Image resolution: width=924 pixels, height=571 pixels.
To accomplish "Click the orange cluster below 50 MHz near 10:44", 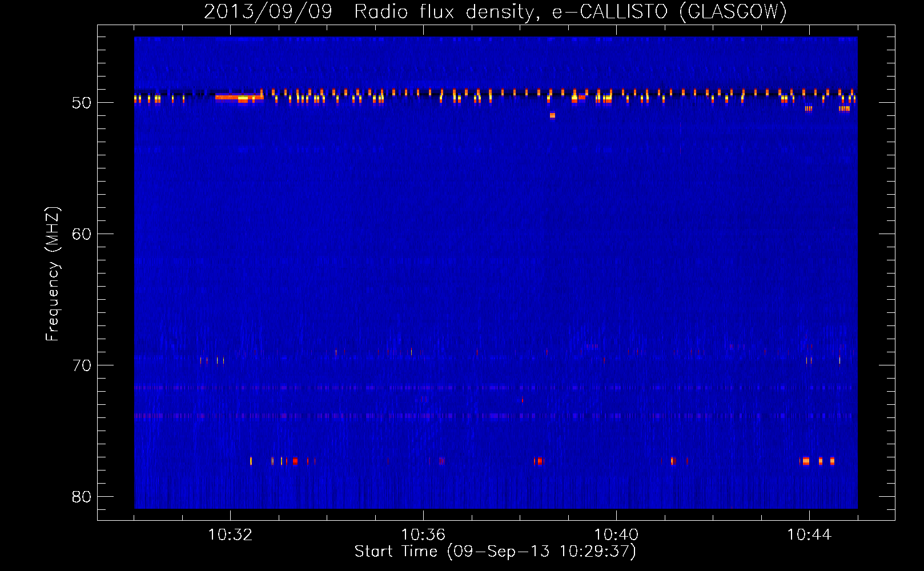I will point(808,108).
